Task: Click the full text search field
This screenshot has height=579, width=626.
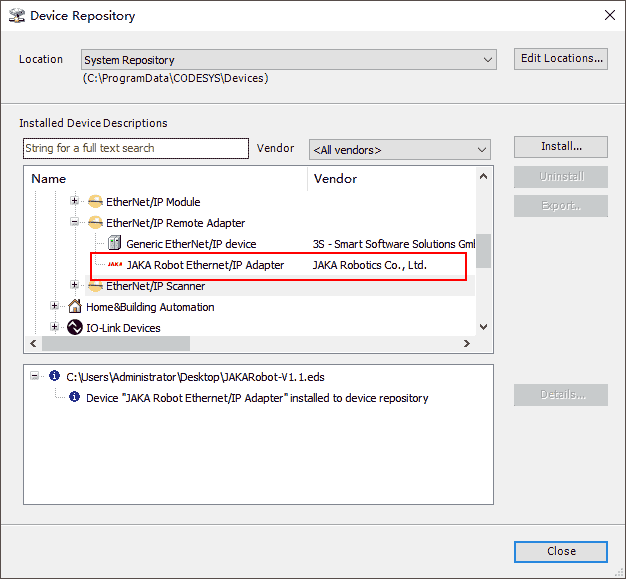Action: pyautogui.click(x=135, y=148)
